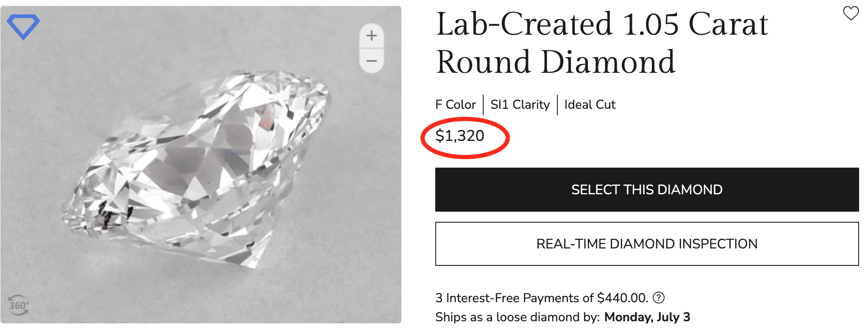Click the $1,320 price
The width and height of the screenshot is (868, 331).
pyautogui.click(x=460, y=136)
